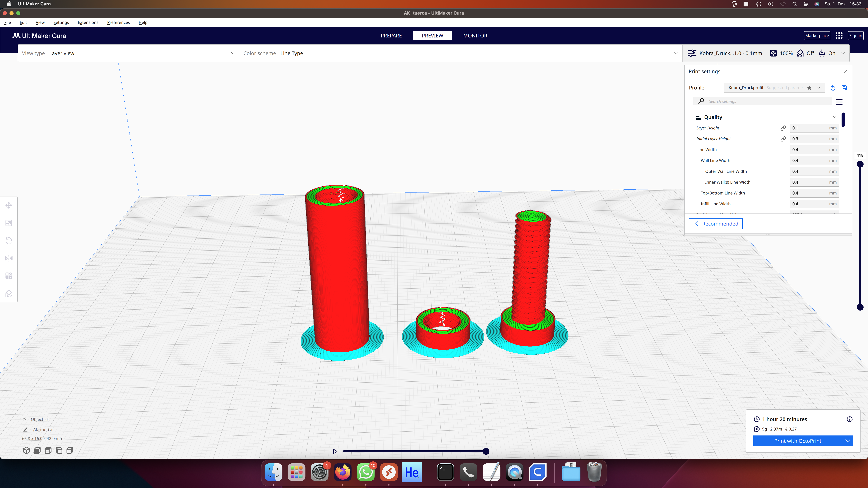Select the Rotate tool icon
868x488 pixels.
(9, 240)
